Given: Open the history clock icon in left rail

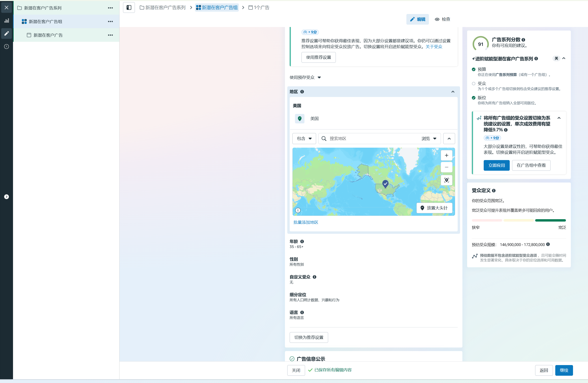Looking at the screenshot, I should [7, 47].
